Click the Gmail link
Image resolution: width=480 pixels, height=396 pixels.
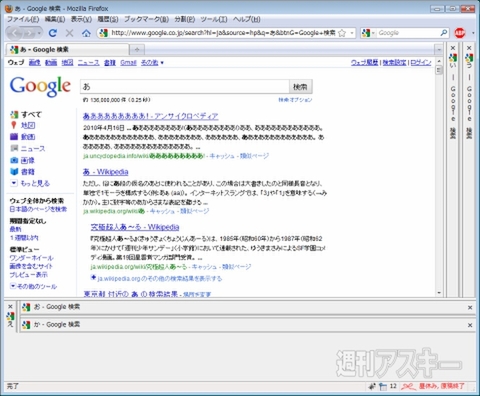[x=128, y=62]
